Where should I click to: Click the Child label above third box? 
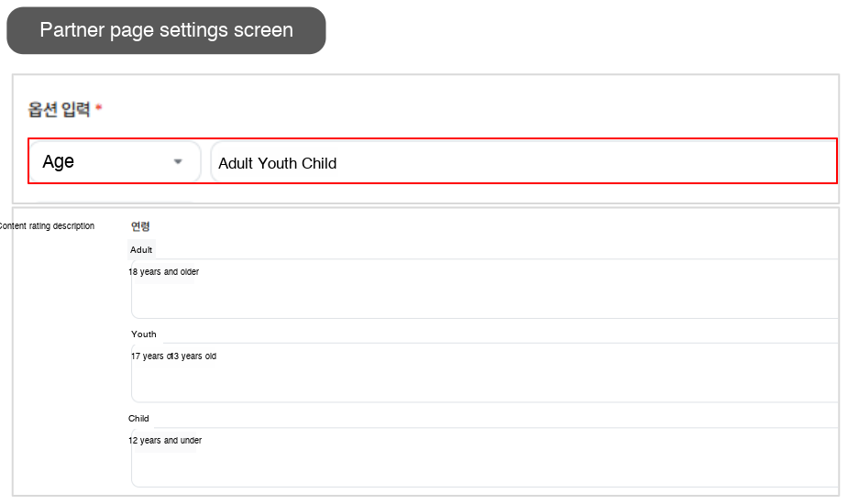(138, 419)
